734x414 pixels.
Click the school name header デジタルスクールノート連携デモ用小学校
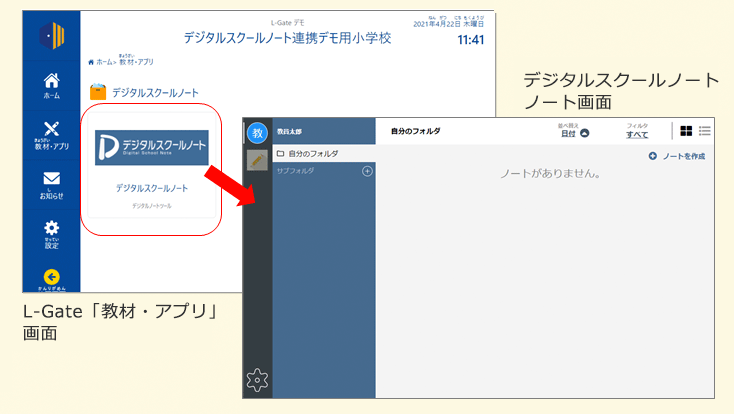click(287, 38)
